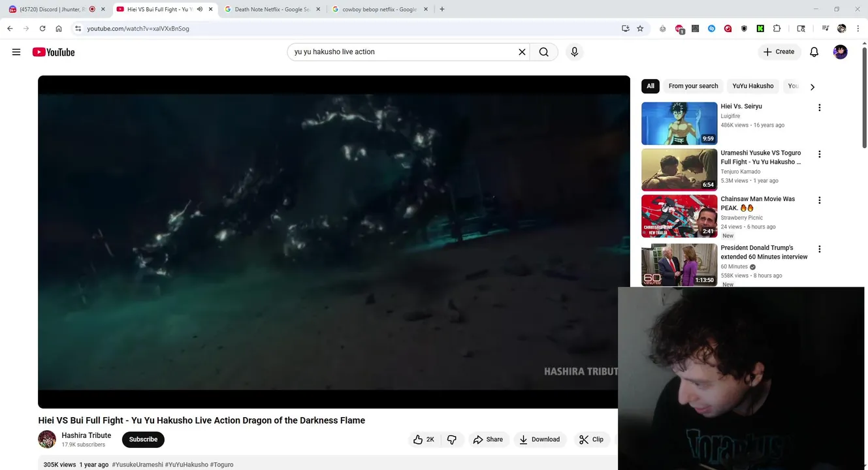Screen dimensions: 868x470
Task: Open options for Trump 60 Minutes video
Action: 819,249
